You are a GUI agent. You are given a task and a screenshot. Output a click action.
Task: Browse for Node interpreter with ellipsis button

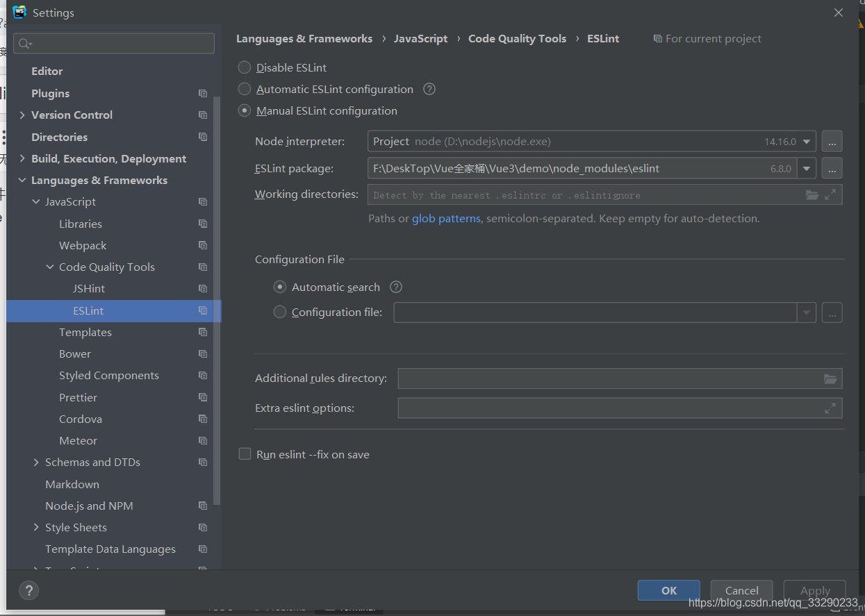(x=832, y=142)
